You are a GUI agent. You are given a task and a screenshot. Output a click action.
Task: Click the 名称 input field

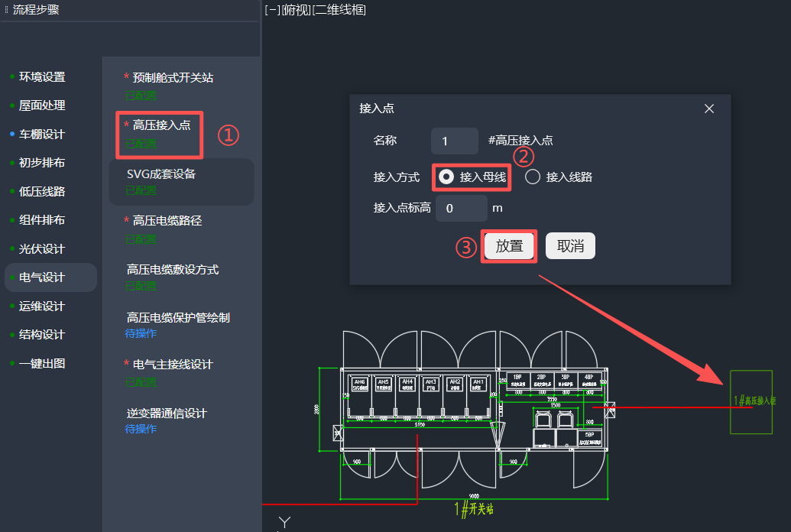454,141
